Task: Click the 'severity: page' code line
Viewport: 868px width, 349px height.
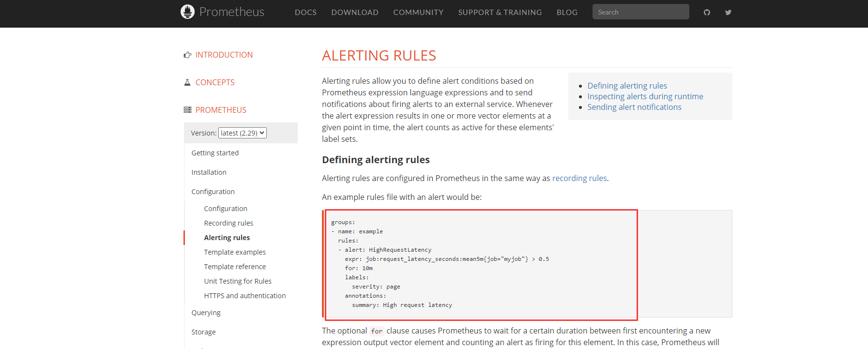Action: coord(376,287)
